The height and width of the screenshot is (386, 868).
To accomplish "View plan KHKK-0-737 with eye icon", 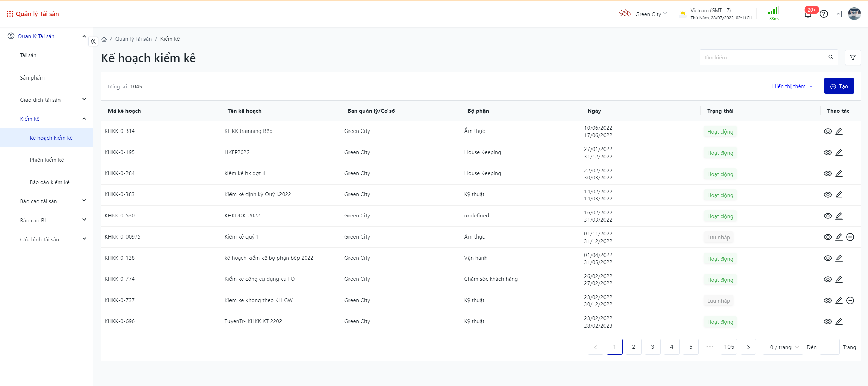I will click(828, 301).
